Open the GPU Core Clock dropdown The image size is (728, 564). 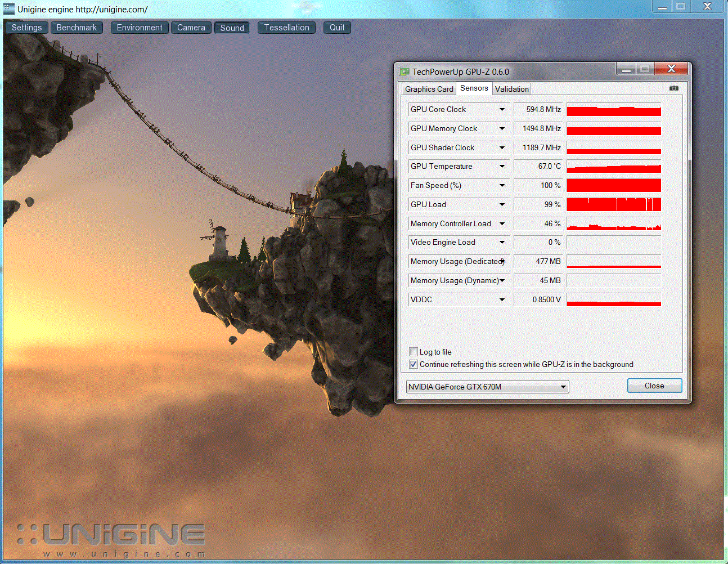pyautogui.click(x=502, y=109)
